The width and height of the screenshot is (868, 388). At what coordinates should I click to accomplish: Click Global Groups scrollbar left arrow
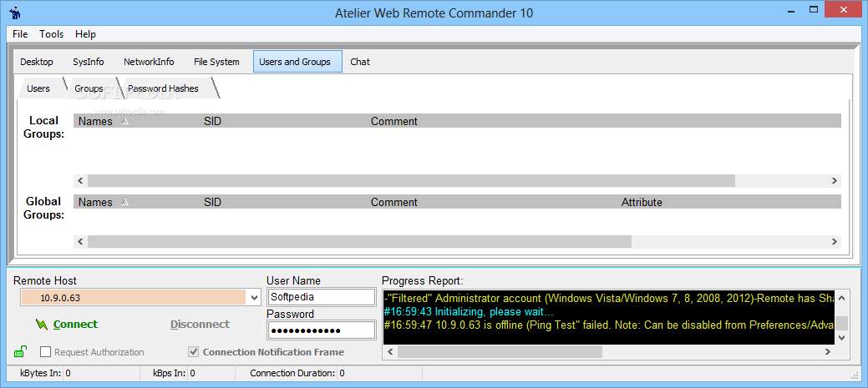(x=80, y=241)
